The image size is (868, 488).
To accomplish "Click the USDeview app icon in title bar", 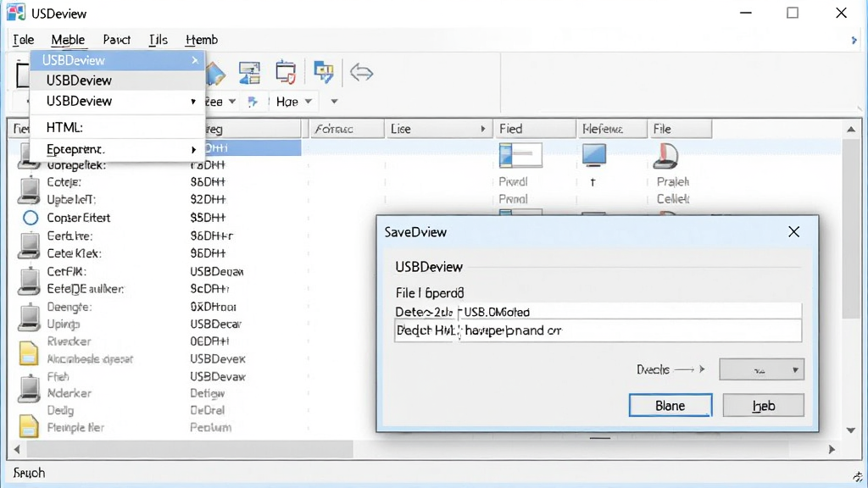I will pyautogui.click(x=15, y=12).
